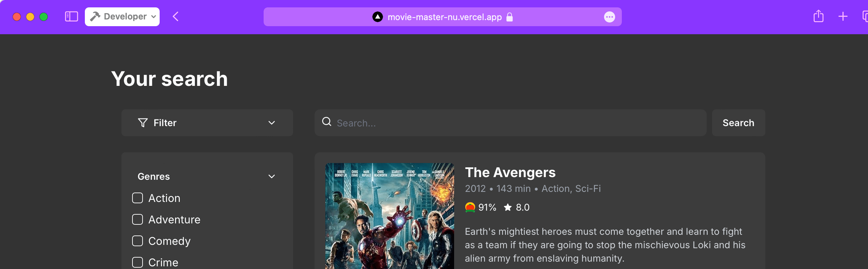The width and height of the screenshot is (868, 269).
Task: Enable the Adventure genre checkbox
Action: 138,219
